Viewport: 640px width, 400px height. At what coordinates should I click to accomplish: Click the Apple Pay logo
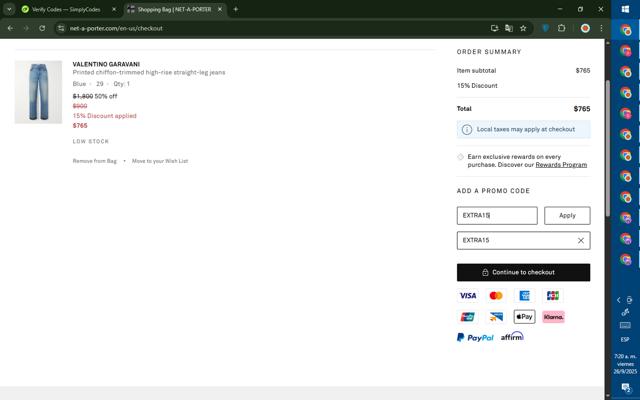coord(524,317)
